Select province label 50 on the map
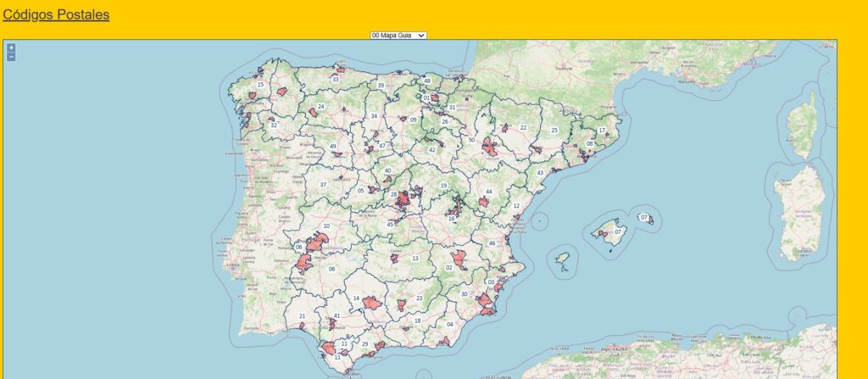The width and height of the screenshot is (868, 379). coord(471,140)
